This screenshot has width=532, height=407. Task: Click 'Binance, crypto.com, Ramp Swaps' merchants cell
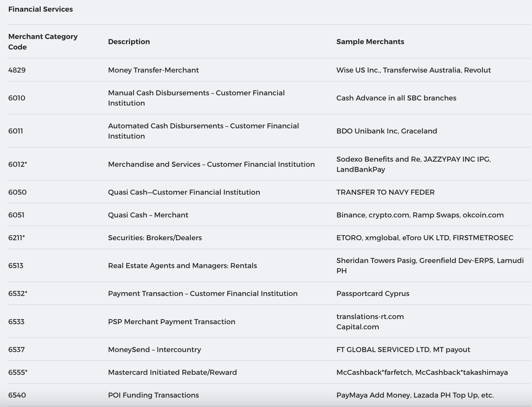coord(420,215)
